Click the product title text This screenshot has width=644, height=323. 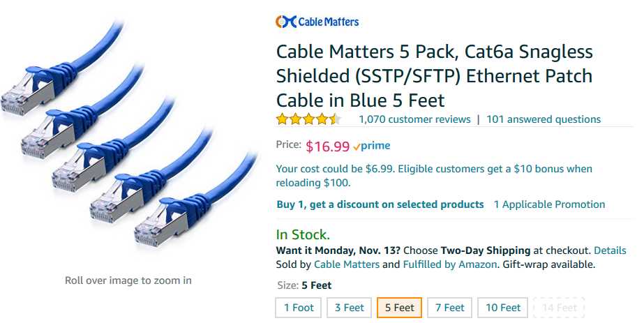[435, 75]
